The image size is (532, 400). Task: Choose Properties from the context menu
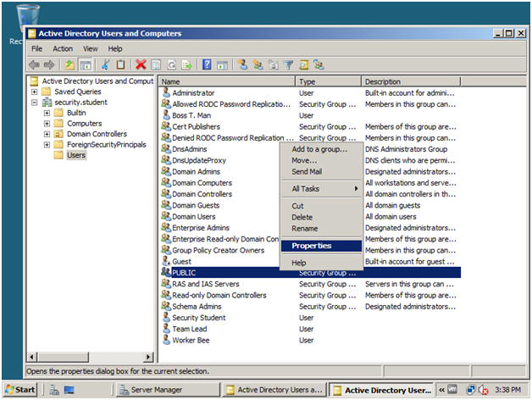(x=321, y=246)
